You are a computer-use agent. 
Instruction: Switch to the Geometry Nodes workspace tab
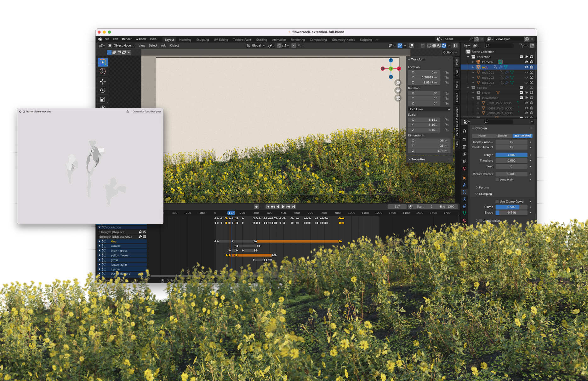pos(343,40)
